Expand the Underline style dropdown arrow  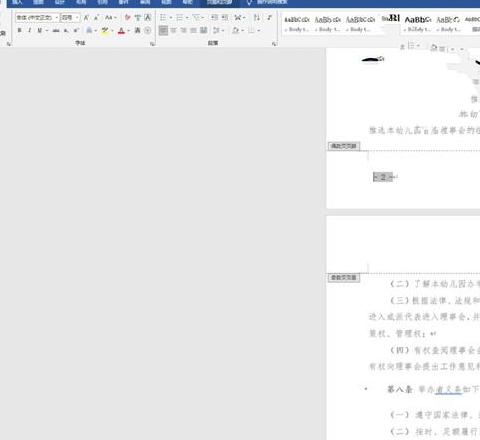click(47, 31)
